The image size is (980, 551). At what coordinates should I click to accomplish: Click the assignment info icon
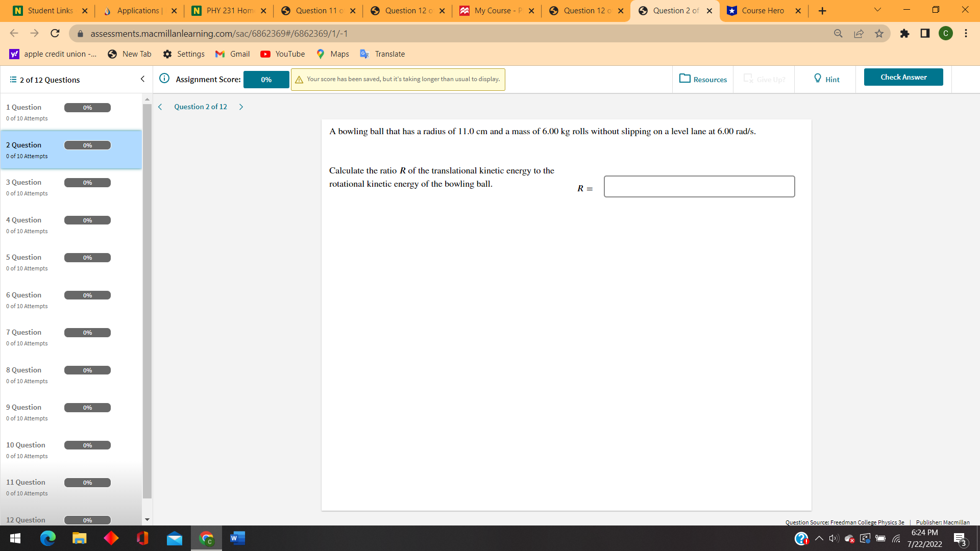tap(164, 78)
